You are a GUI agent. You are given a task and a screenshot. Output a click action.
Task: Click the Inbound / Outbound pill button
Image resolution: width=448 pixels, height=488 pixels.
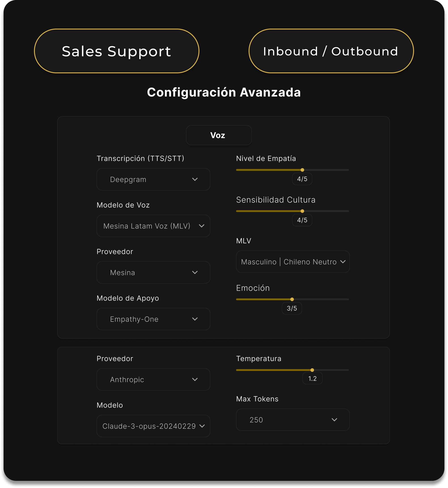(x=331, y=51)
